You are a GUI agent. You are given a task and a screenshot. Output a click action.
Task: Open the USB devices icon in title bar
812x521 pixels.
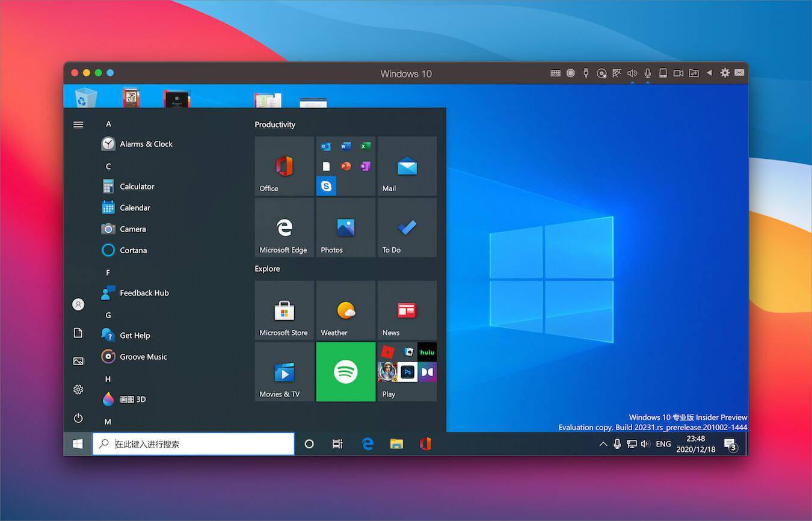[x=586, y=73]
